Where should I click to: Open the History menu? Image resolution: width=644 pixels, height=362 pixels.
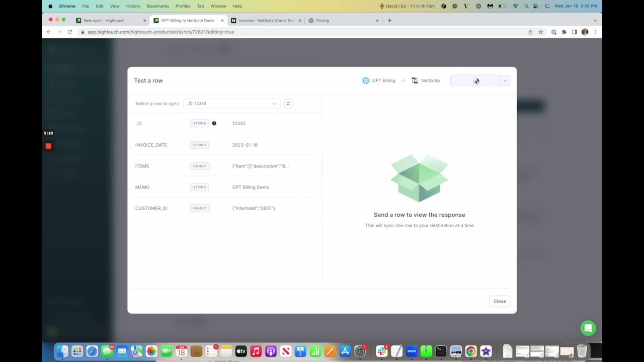click(133, 6)
